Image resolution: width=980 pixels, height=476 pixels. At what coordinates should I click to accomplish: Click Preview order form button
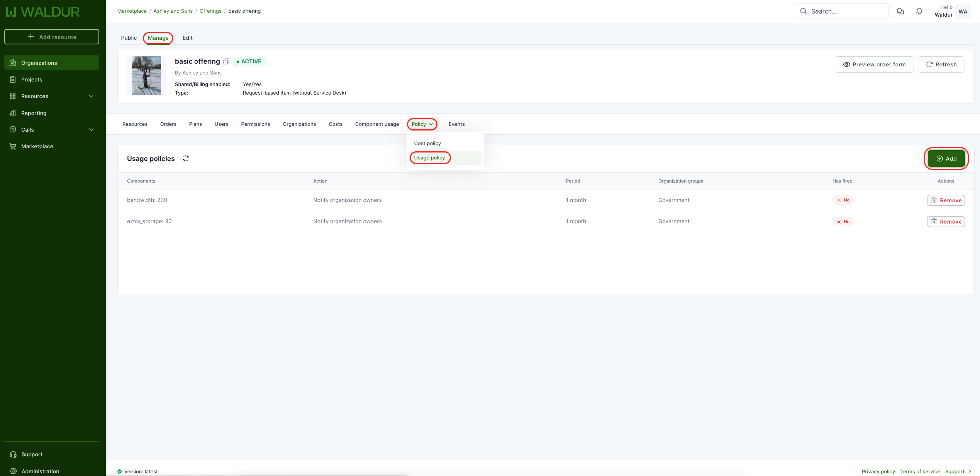(x=874, y=64)
